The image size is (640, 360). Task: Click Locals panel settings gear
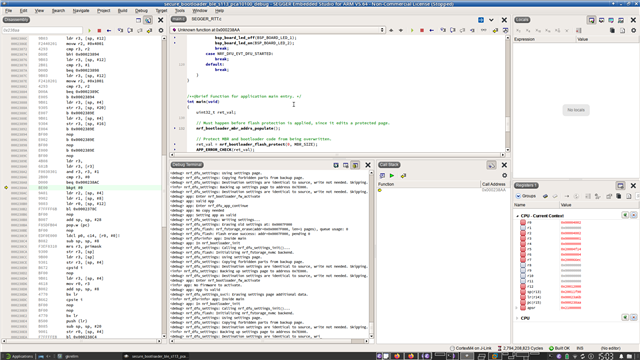coord(633,30)
